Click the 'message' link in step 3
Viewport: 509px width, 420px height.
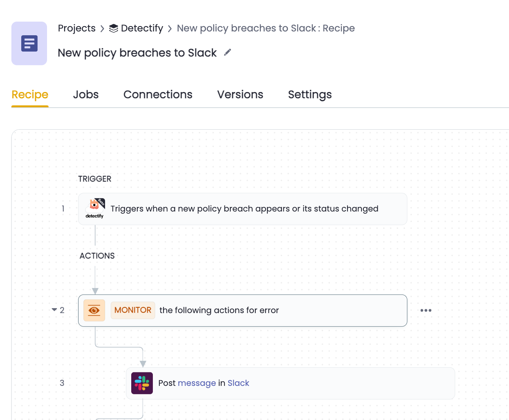(197, 383)
